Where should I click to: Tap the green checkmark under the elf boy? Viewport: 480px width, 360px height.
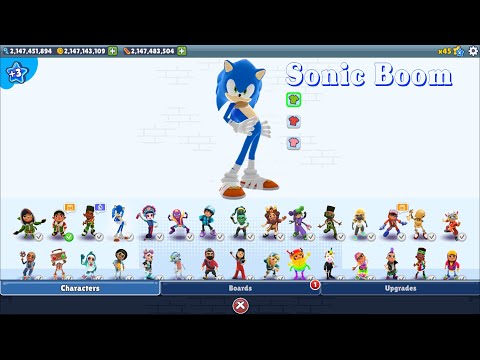pos(69,237)
